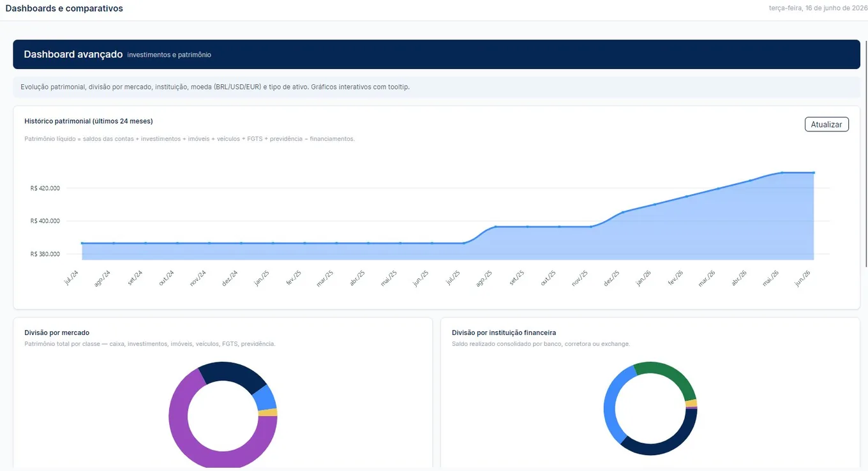Click the date 'terça-feira, 16 de junho' text

click(819, 8)
